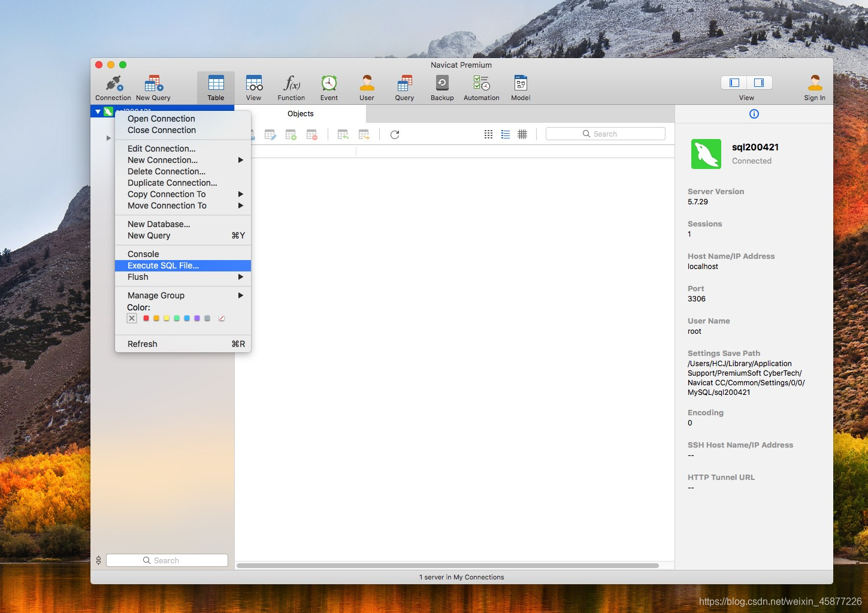Pick the purple connection color swatch
Viewport: 868px width, 613px height.
pos(197,318)
